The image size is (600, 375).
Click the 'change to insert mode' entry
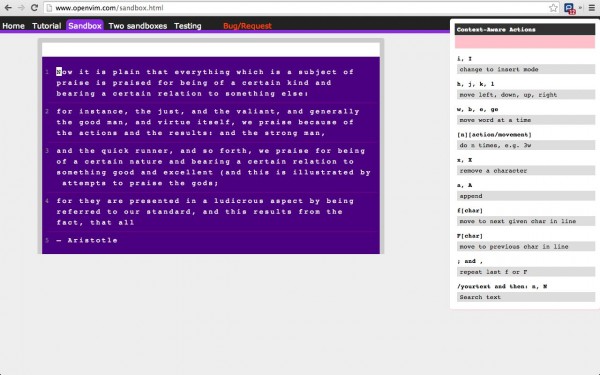pyautogui.click(x=526, y=69)
